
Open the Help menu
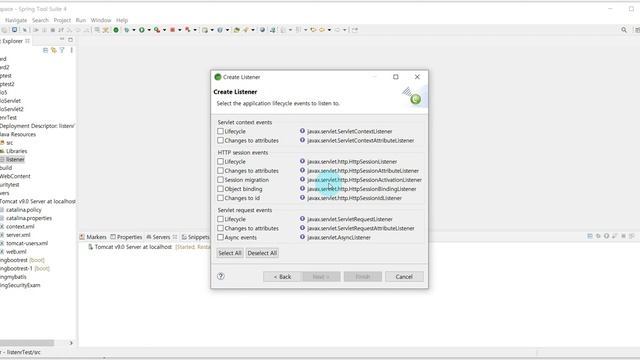point(122,20)
